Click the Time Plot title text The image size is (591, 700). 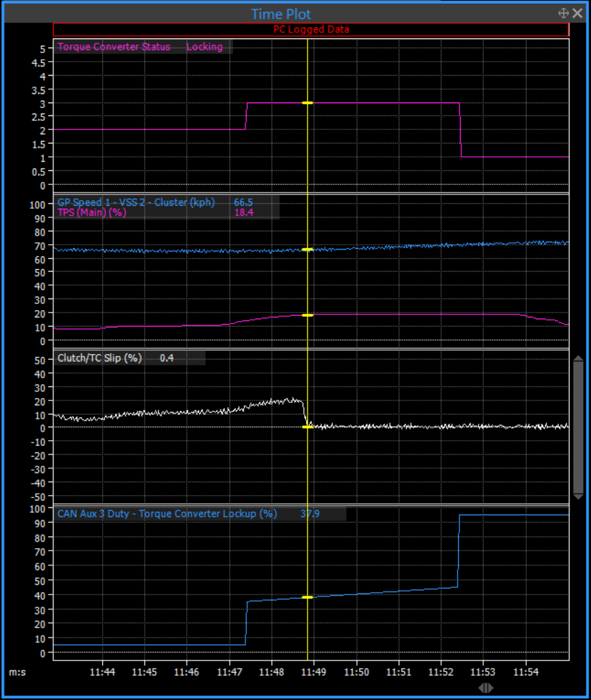coord(281,14)
